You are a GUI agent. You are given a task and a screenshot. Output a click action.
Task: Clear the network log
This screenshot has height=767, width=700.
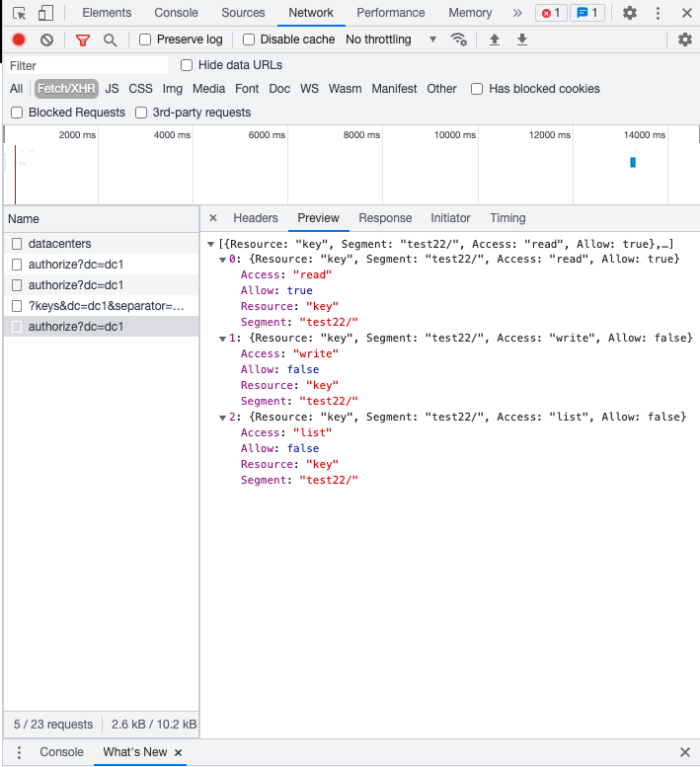point(46,39)
